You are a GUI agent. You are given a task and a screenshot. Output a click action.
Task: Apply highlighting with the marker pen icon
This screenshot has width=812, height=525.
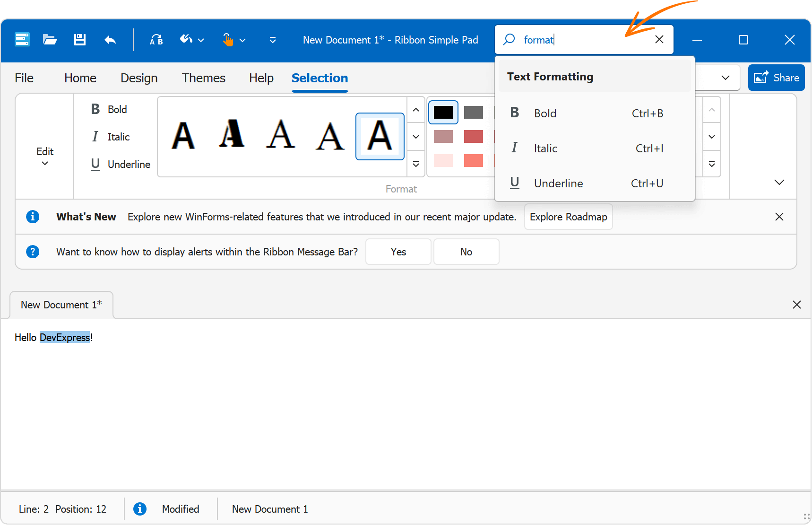[185, 39]
